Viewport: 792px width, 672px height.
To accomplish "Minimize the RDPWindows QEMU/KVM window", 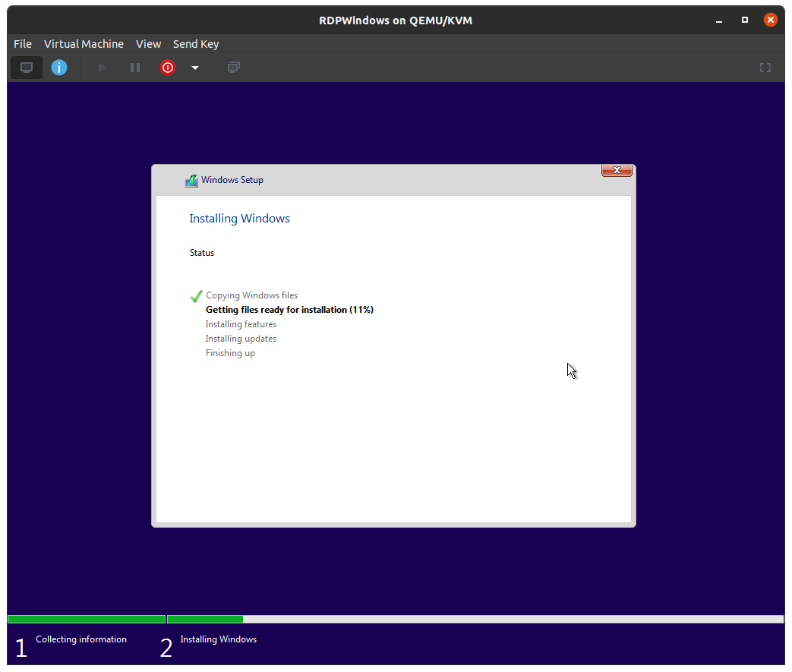I will tap(720, 20).
